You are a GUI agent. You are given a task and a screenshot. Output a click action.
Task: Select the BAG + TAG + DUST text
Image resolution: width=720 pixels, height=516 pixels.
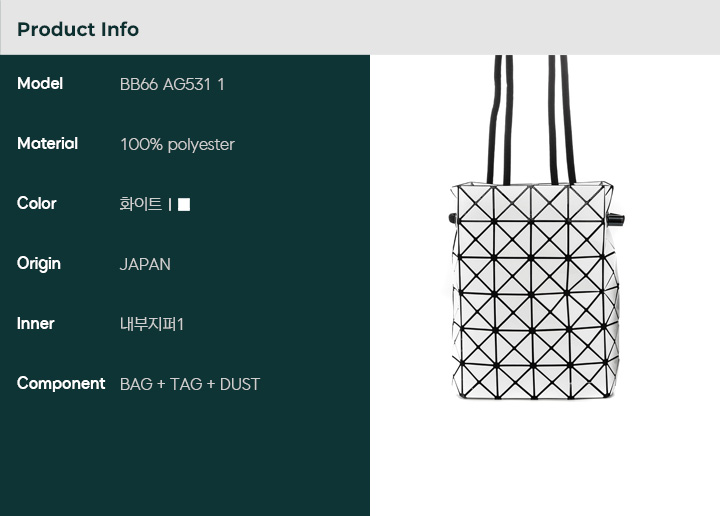point(190,384)
